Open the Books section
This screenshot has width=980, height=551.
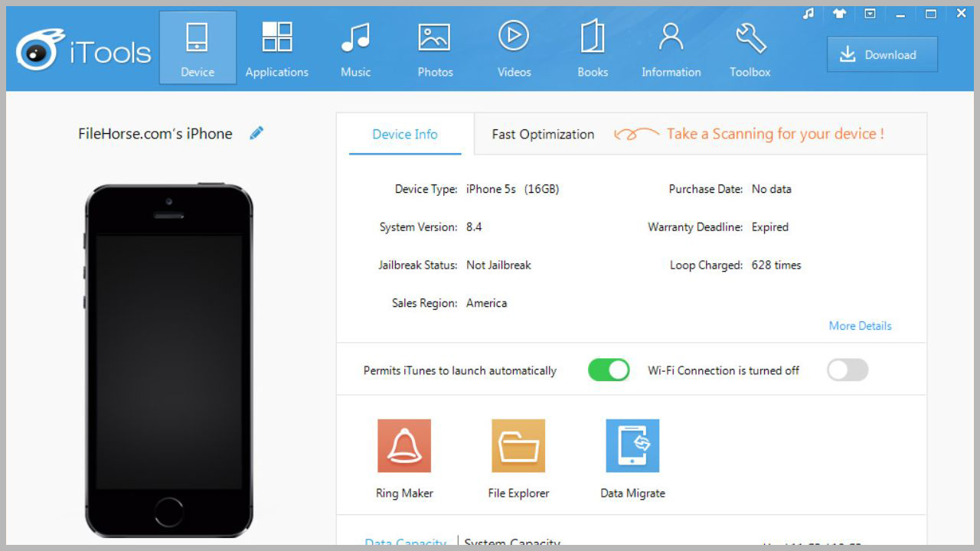tap(593, 47)
